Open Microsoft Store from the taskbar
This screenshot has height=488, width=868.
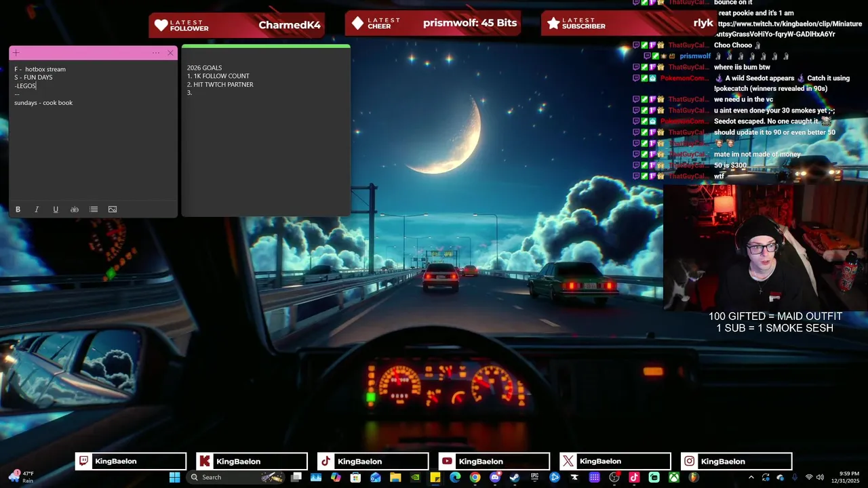[355, 477]
